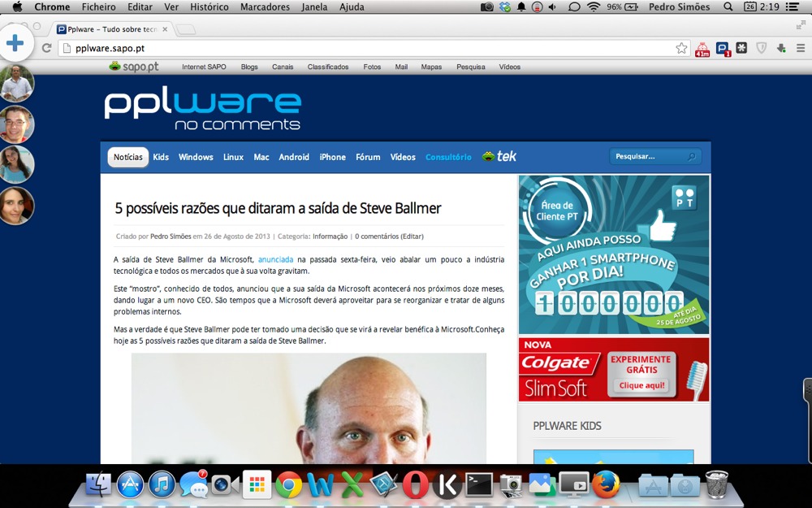Open the black K app in dock

click(447, 485)
